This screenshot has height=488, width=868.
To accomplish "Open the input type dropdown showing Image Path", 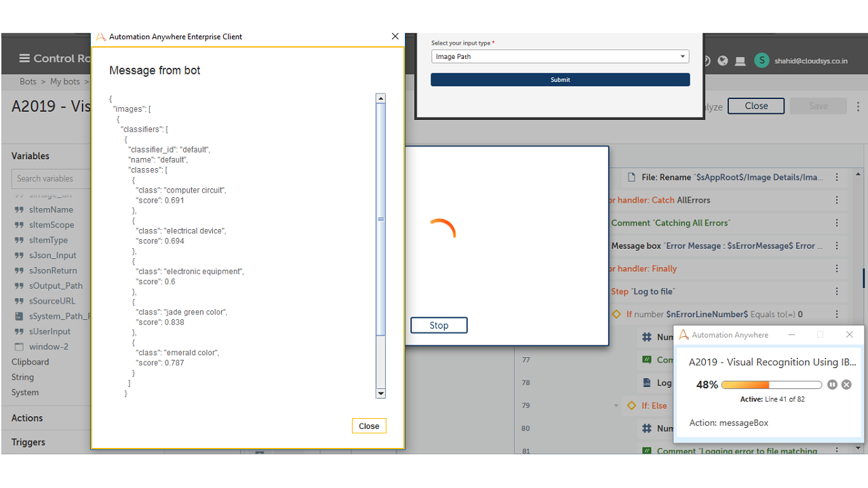I will pyautogui.click(x=560, y=57).
